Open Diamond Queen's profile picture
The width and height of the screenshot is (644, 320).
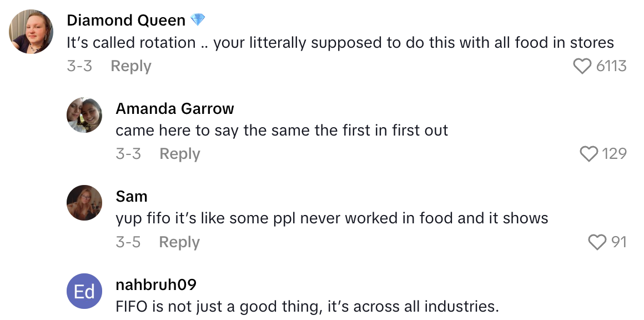click(x=31, y=32)
